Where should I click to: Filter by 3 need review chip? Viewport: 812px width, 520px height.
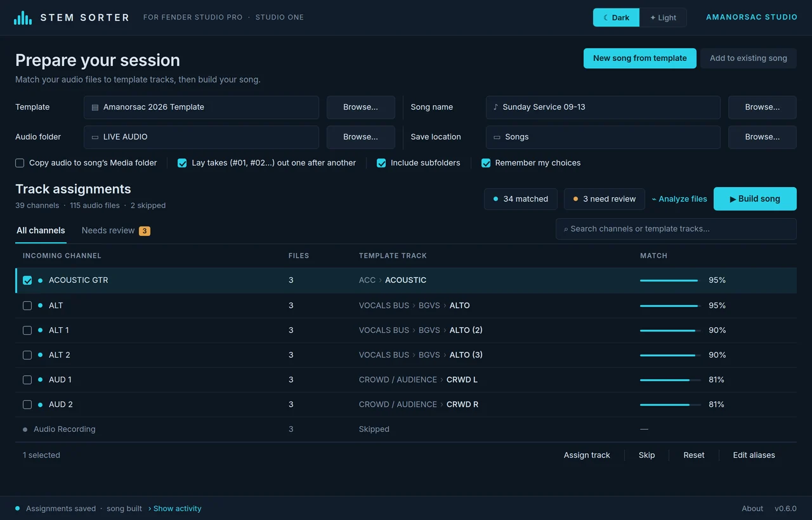click(605, 199)
